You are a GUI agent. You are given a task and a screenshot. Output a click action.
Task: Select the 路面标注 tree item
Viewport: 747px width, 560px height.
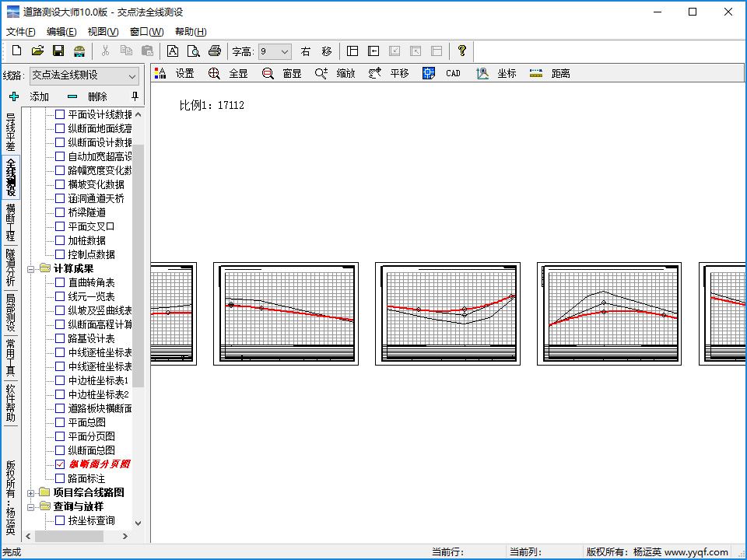click(86, 478)
